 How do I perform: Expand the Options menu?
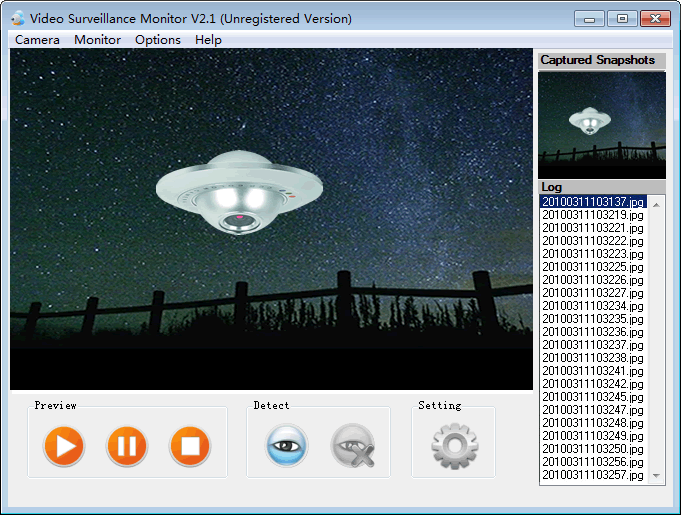(x=158, y=40)
